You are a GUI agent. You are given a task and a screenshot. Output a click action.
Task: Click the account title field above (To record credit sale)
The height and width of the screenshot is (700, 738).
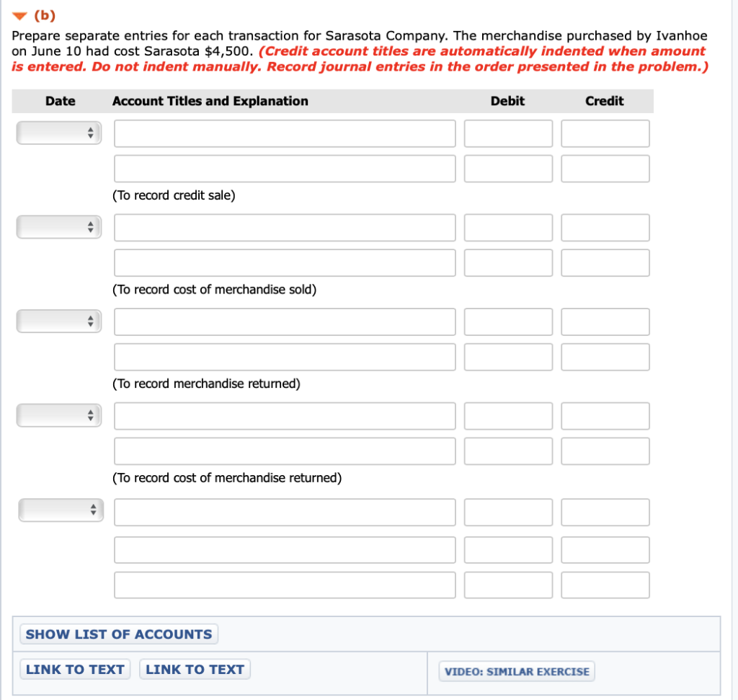click(x=285, y=168)
